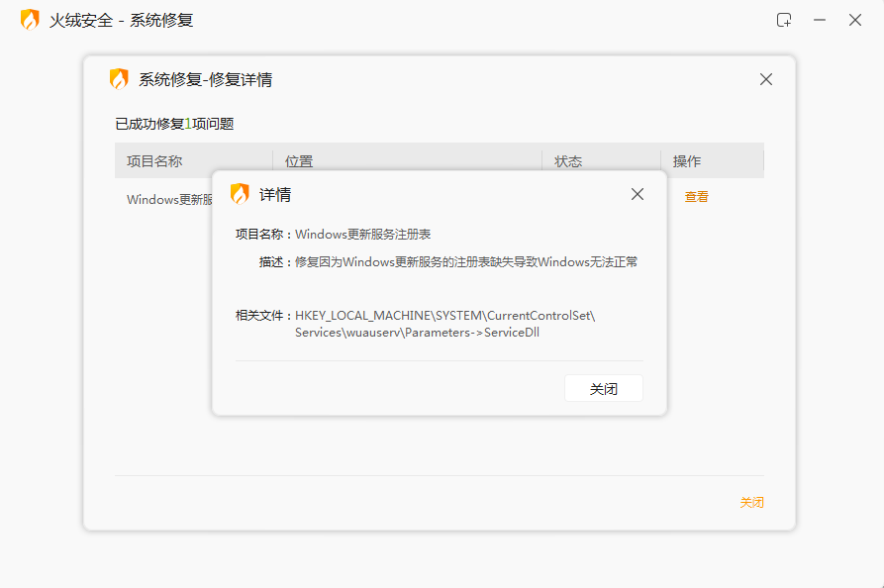Click the registry path HKEY_LOCAL_MACHINE\SYSTEM line
This screenshot has height=588, width=884.
tap(444, 316)
